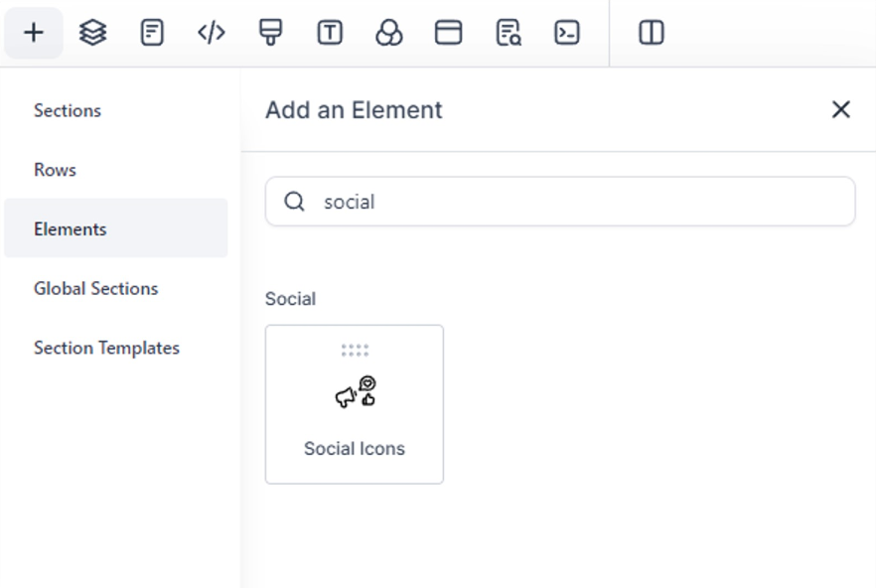Select the Rows tab
The width and height of the screenshot is (876, 588).
point(55,170)
